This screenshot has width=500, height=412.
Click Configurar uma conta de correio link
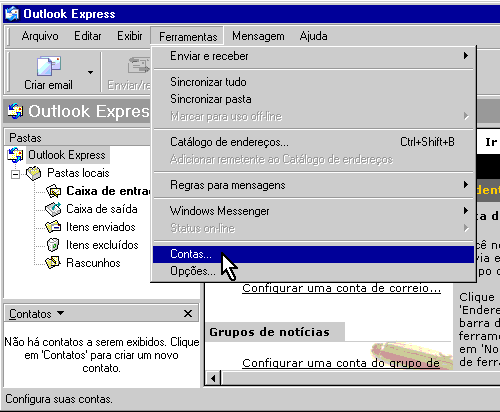pos(341,288)
